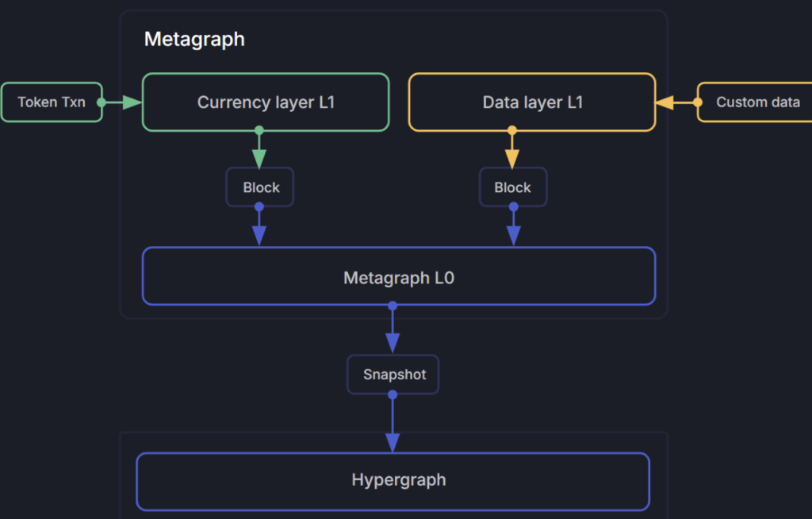Click blue arrowhead pointing into Snapshot
The height and width of the screenshot is (519, 812).
click(393, 342)
